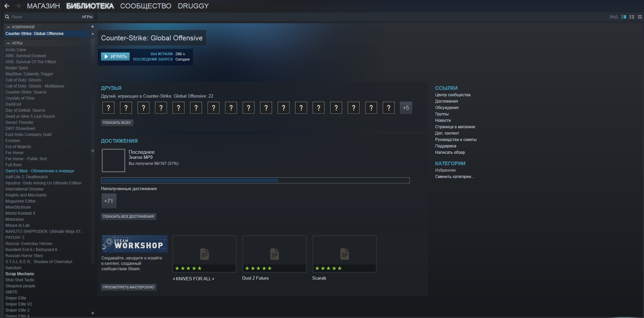The image size is (644, 318).
Task: Open the БИБЛИОТЕКА tab
Action: coord(90,6)
